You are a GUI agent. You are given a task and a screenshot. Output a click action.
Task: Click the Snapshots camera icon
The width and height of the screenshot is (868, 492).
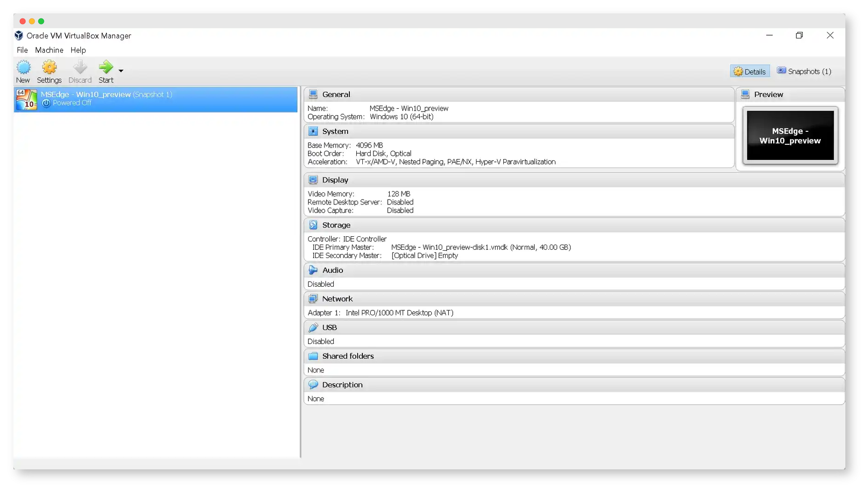pos(781,70)
